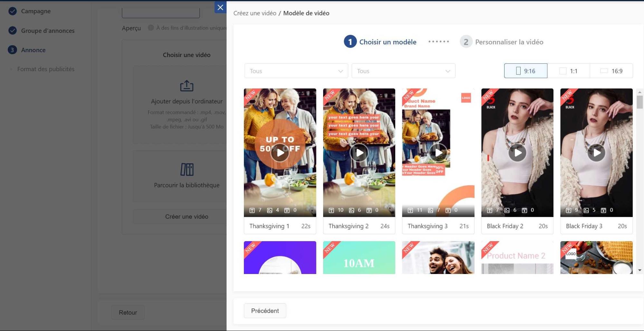Click the Black Friday 2 template title

(505, 226)
